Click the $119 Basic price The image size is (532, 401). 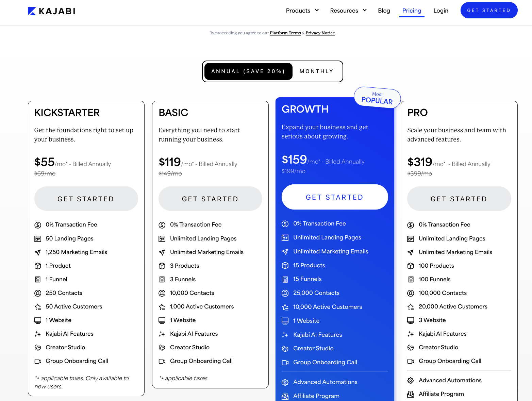[170, 162]
